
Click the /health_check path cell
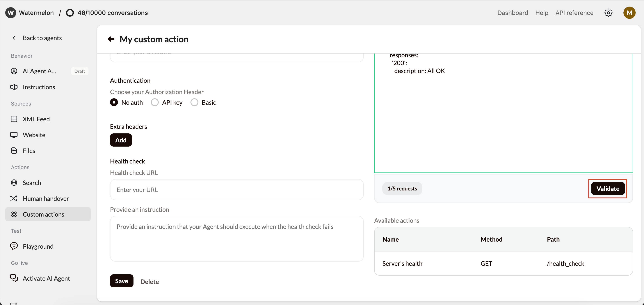[566, 264]
